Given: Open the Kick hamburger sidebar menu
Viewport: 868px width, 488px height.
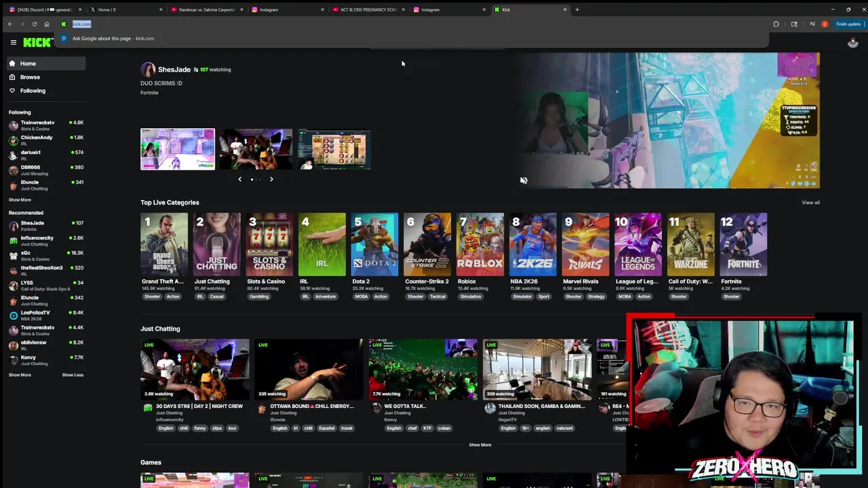Looking at the screenshot, I should pyautogui.click(x=13, y=42).
